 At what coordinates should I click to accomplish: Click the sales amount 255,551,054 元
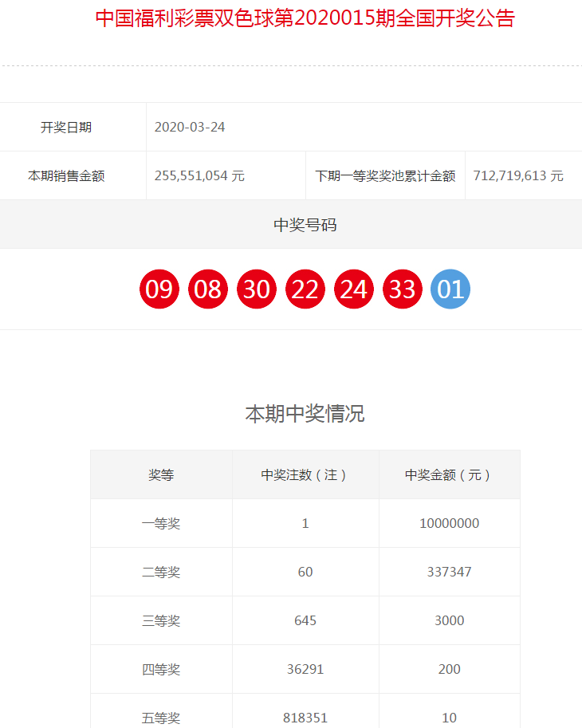pos(199,176)
